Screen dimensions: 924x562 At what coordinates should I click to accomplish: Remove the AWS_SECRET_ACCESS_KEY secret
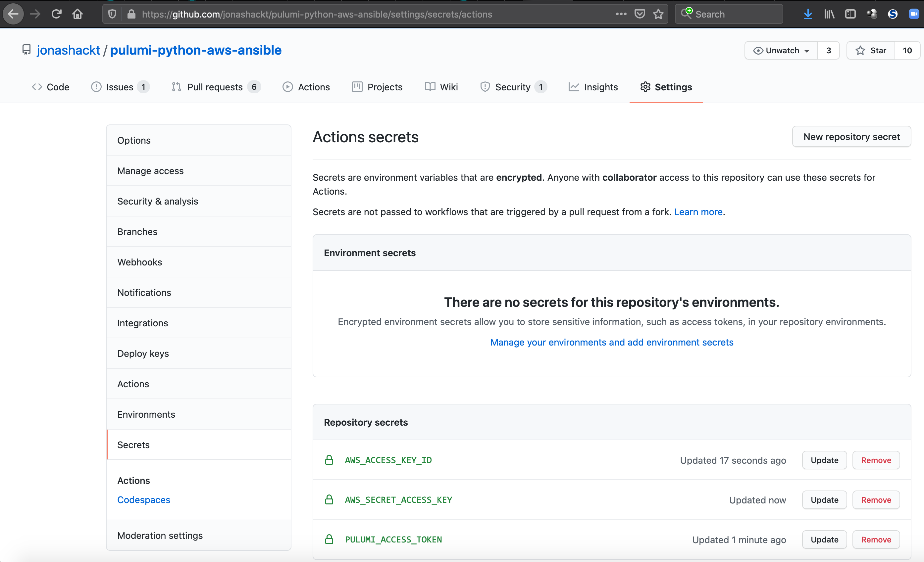pyautogui.click(x=876, y=500)
